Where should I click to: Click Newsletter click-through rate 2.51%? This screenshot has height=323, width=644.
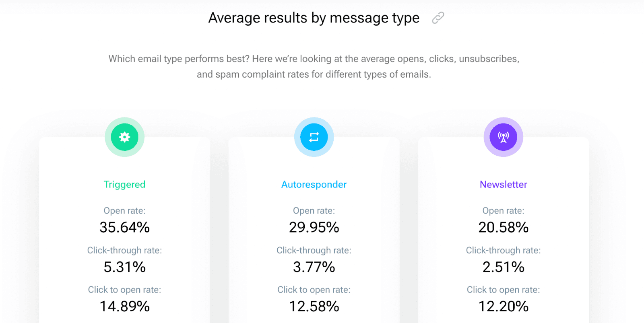coord(503,267)
